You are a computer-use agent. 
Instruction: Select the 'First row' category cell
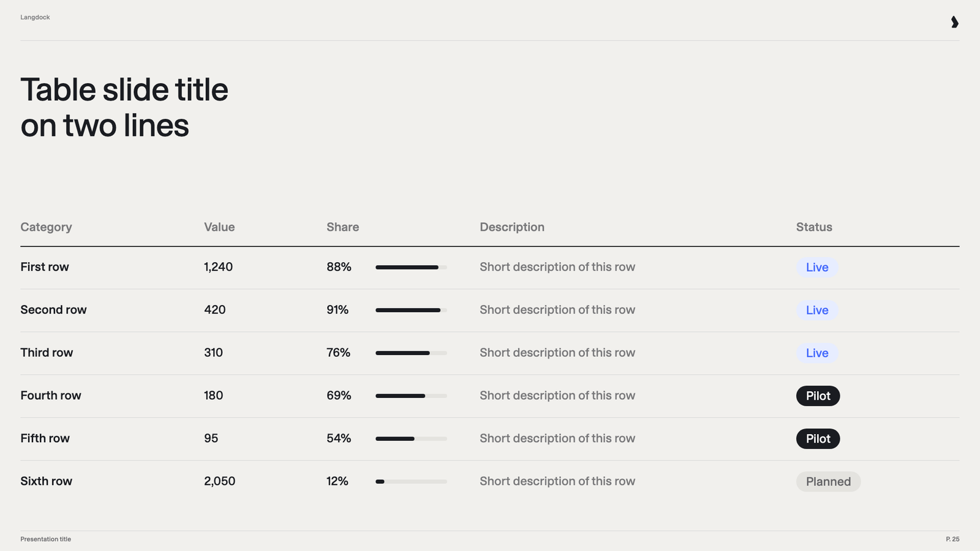coord(45,267)
